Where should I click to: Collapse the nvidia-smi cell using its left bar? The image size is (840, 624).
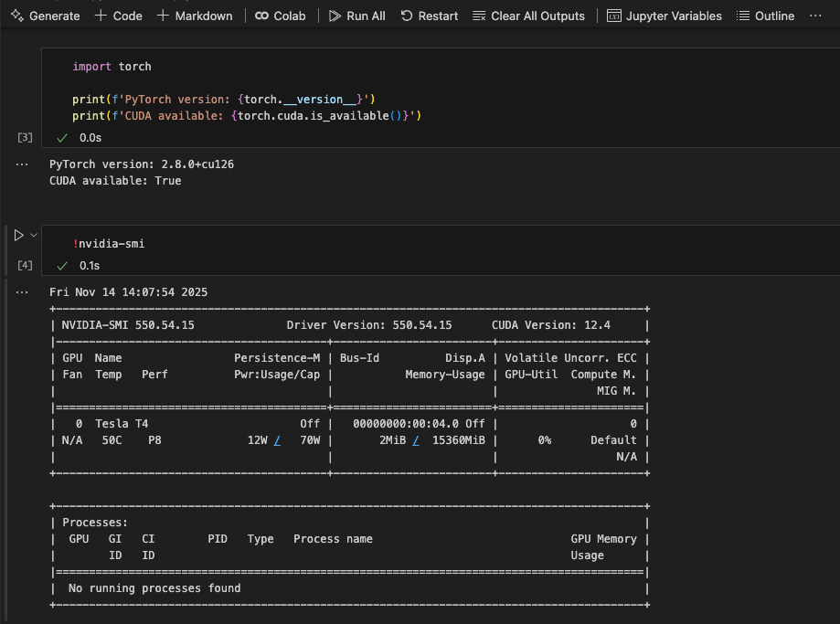point(7,249)
